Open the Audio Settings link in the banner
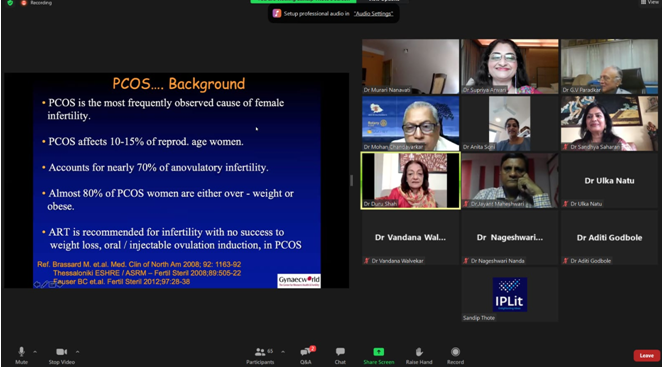 373,14
